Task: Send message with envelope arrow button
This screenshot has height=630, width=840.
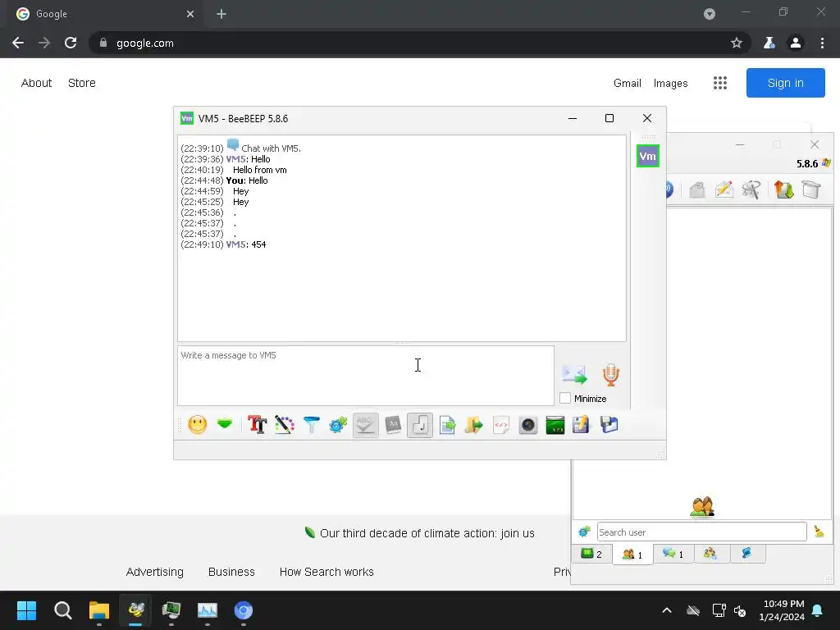Action: (x=574, y=374)
